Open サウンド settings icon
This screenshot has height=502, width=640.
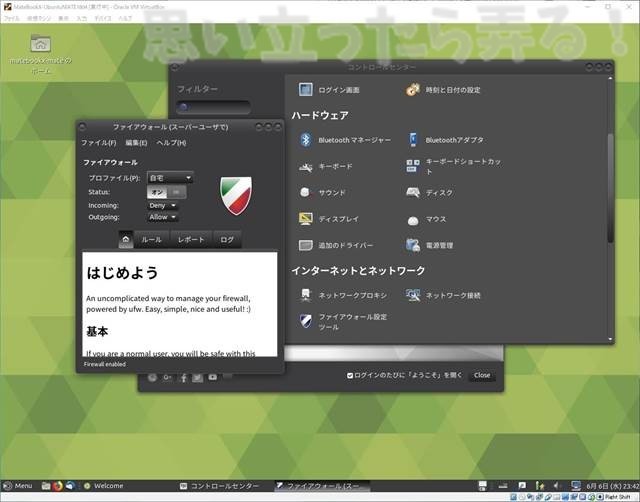[x=305, y=192]
